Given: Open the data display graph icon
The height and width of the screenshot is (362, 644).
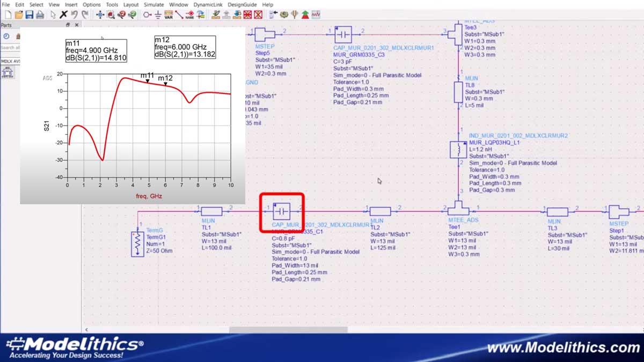Looking at the screenshot, I should pos(316,14).
